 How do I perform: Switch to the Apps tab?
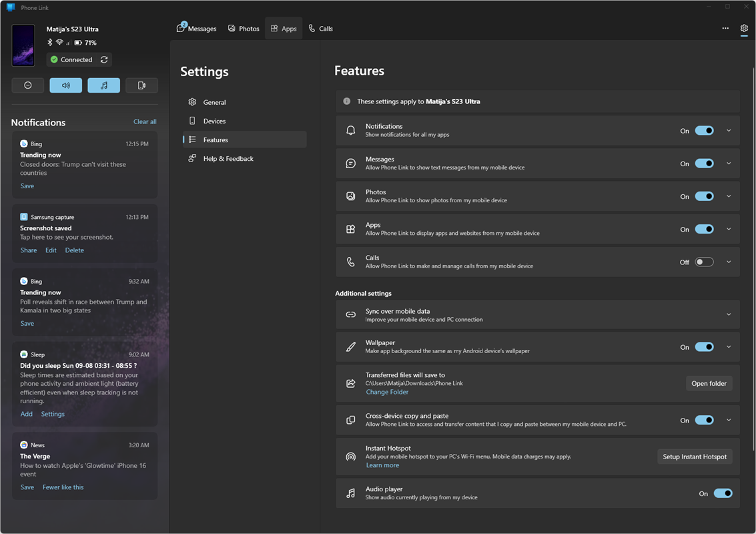pyautogui.click(x=284, y=29)
